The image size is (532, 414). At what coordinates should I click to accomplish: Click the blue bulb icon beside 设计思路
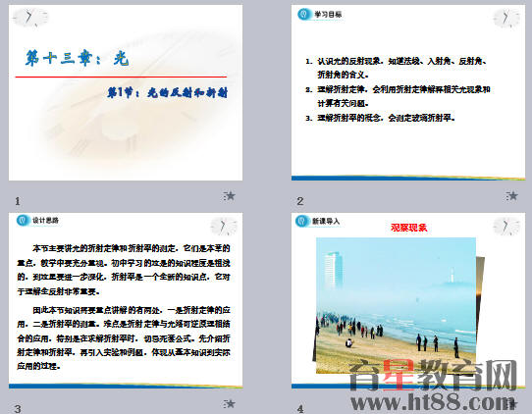(x=23, y=221)
